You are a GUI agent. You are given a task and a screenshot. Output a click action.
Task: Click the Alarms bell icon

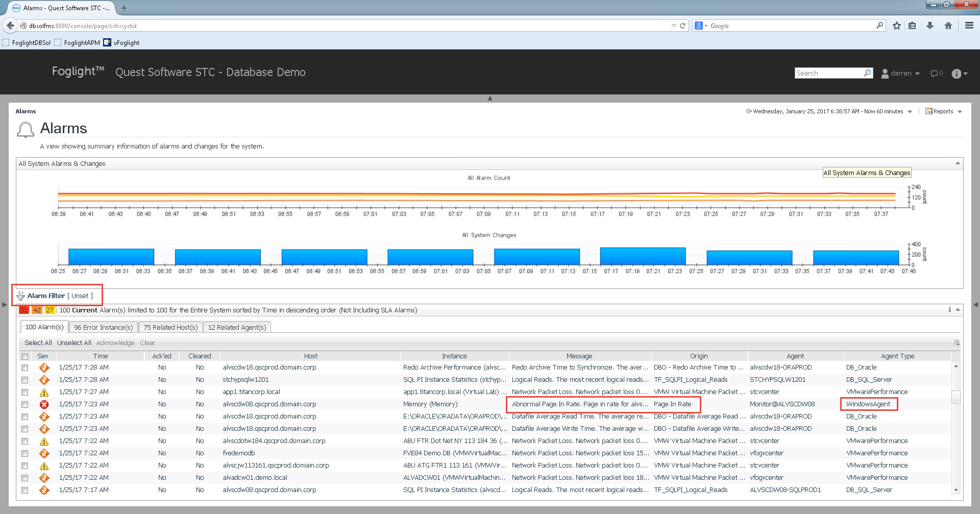tap(26, 130)
